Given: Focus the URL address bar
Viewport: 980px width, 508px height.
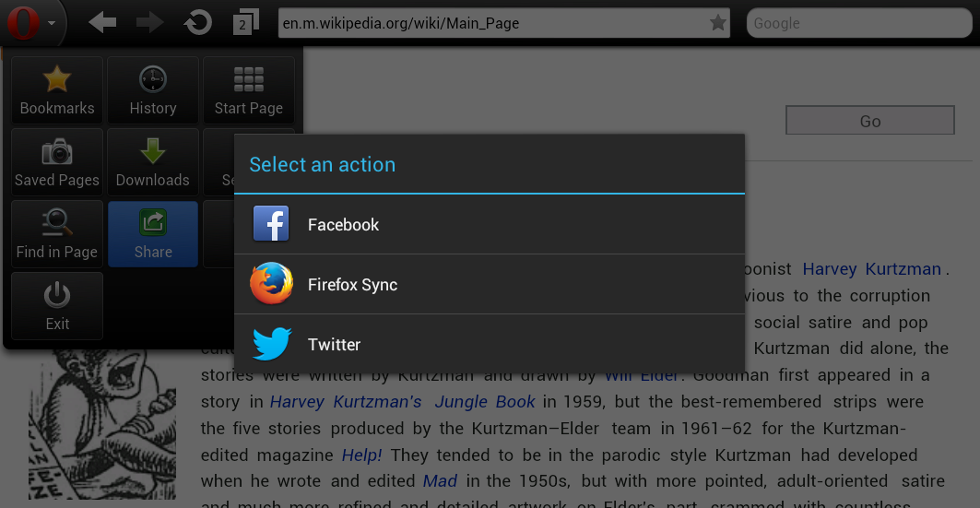Looking at the screenshot, I should tap(503, 23).
